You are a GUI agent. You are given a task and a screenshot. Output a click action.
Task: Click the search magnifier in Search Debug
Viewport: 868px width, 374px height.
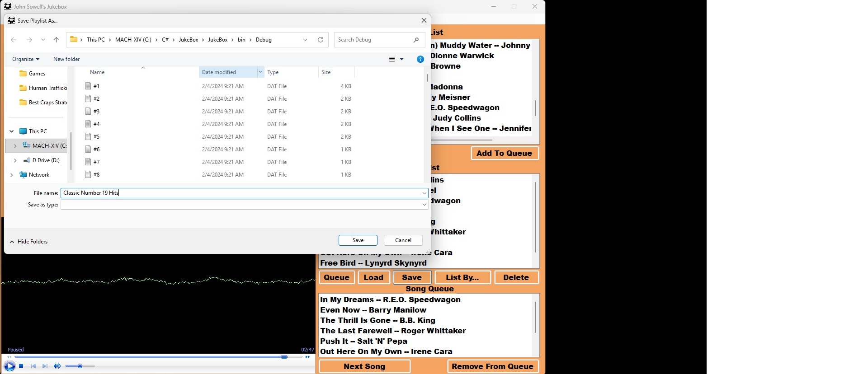coord(416,40)
